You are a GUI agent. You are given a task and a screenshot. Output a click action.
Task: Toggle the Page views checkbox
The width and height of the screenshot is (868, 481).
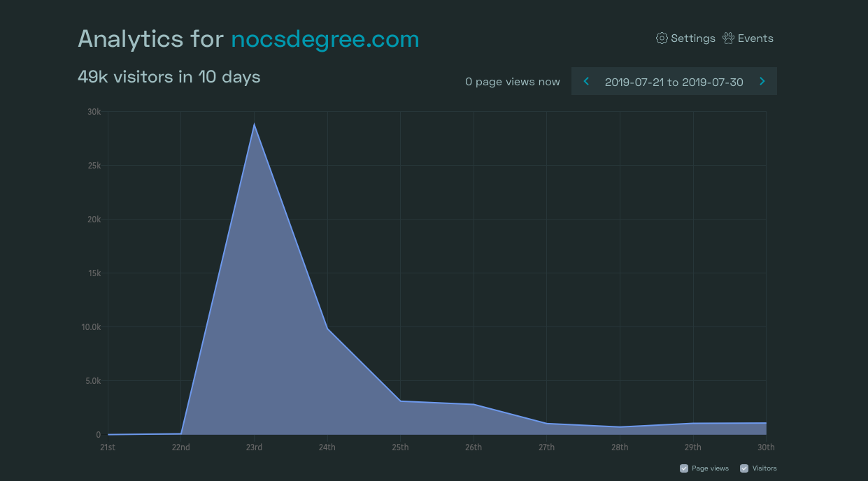click(684, 468)
